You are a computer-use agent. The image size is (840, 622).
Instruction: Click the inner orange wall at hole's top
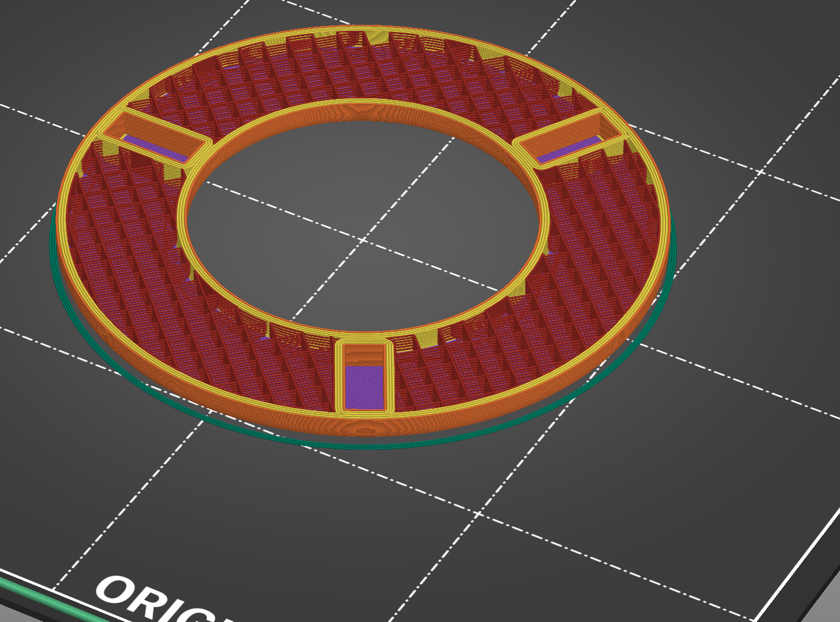[362, 111]
